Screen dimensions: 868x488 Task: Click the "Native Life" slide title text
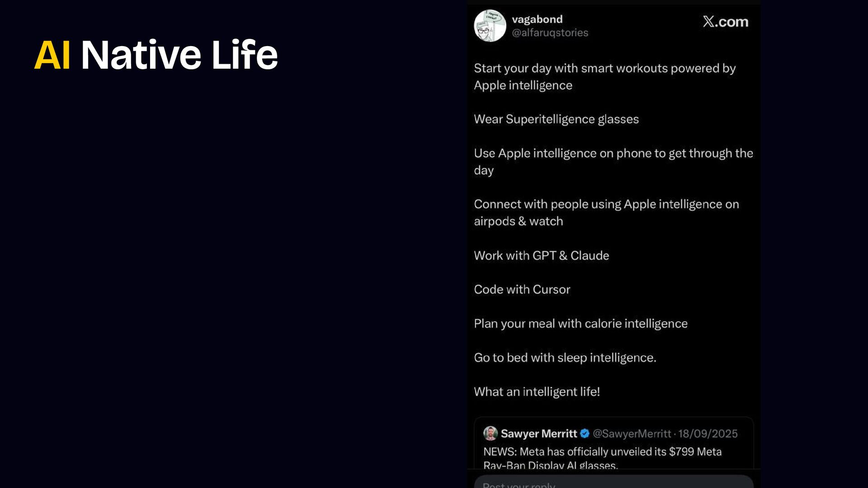[179, 55]
